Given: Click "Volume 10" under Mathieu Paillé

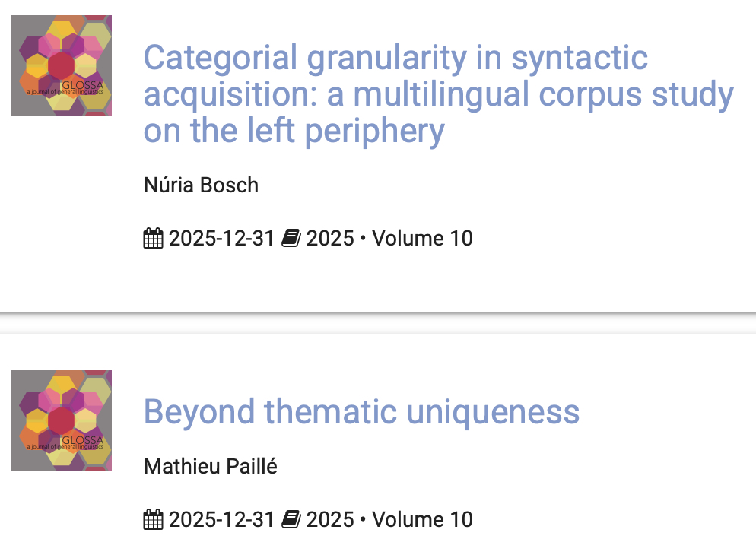Looking at the screenshot, I should tap(422, 520).
